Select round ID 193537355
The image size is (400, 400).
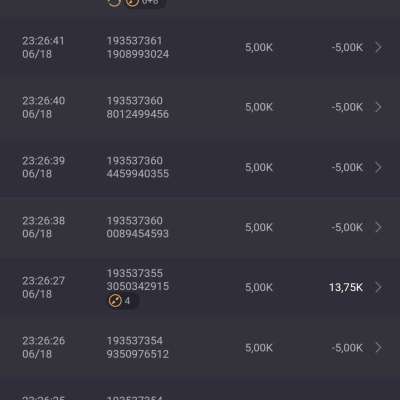point(135,273)
